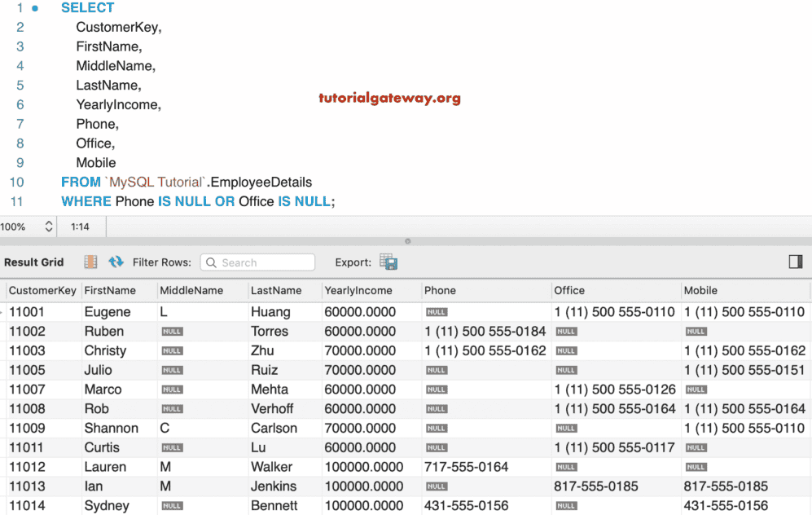This screenshot has width=812, height=515.
Task: Click the refresh results icon
Action: tap(116, 262)
